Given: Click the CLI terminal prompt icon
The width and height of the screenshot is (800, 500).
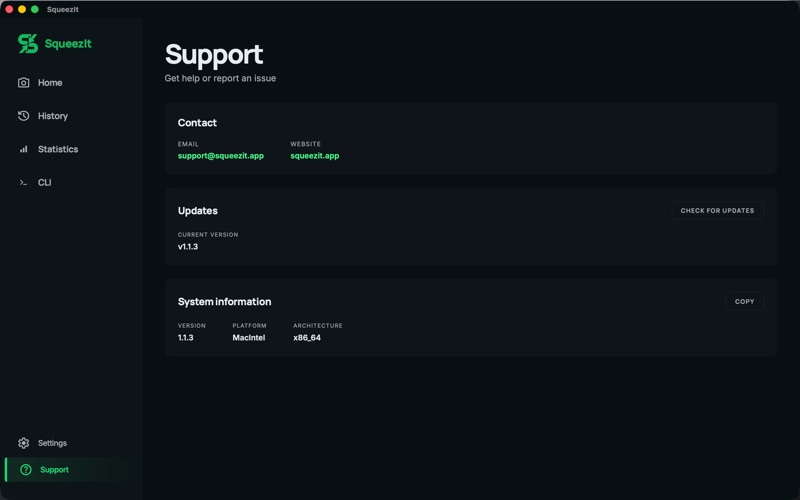Looking at the screenshot, I should pos(23,183).
